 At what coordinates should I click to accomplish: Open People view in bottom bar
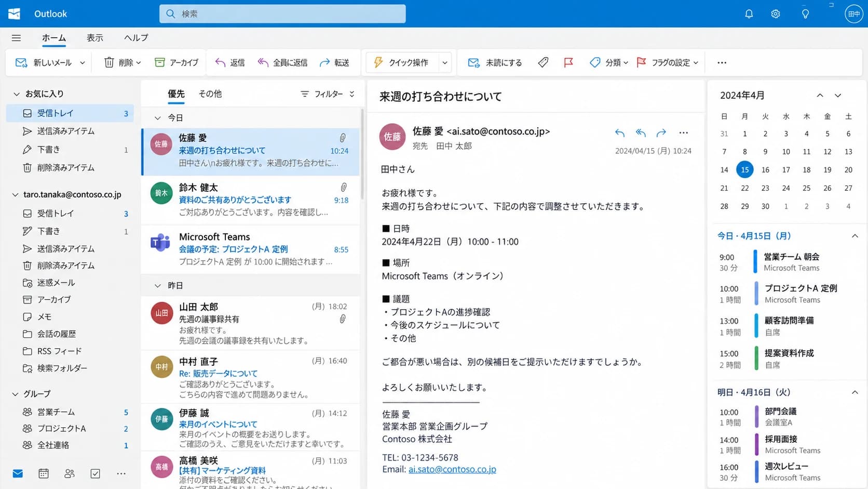point(70,473)
